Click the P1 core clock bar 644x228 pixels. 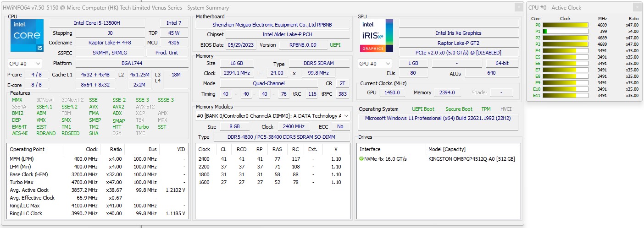pos(566,32)
